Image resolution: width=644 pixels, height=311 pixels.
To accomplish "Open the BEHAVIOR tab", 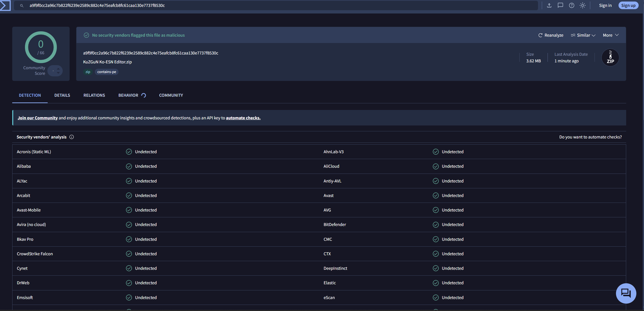I will pyautogui.click(x=132, y=95).
